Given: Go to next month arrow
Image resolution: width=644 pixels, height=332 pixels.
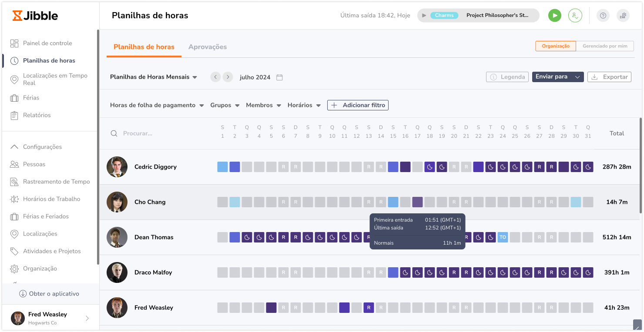Looking at the screenshot, I should coord(228,77).
